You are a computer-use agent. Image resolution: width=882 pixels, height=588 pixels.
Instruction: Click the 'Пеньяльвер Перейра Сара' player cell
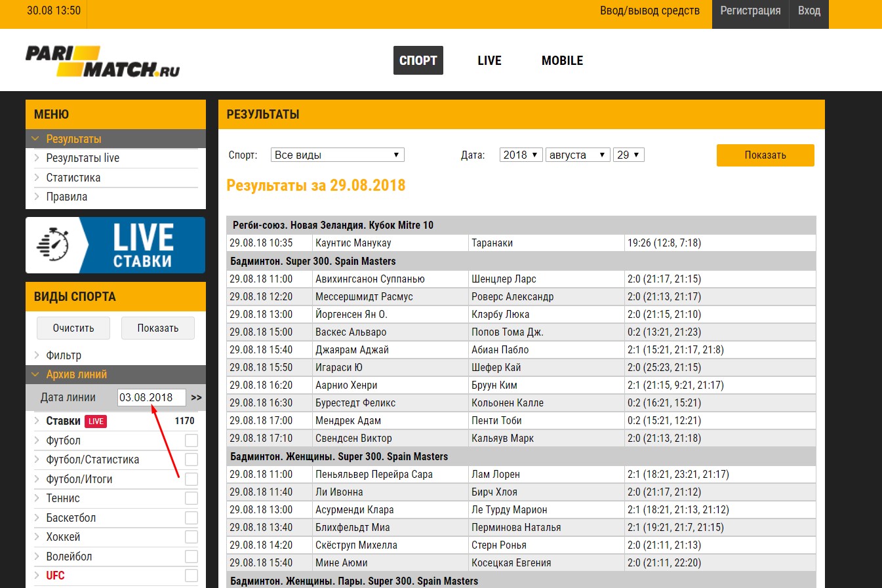pos(390,475)
